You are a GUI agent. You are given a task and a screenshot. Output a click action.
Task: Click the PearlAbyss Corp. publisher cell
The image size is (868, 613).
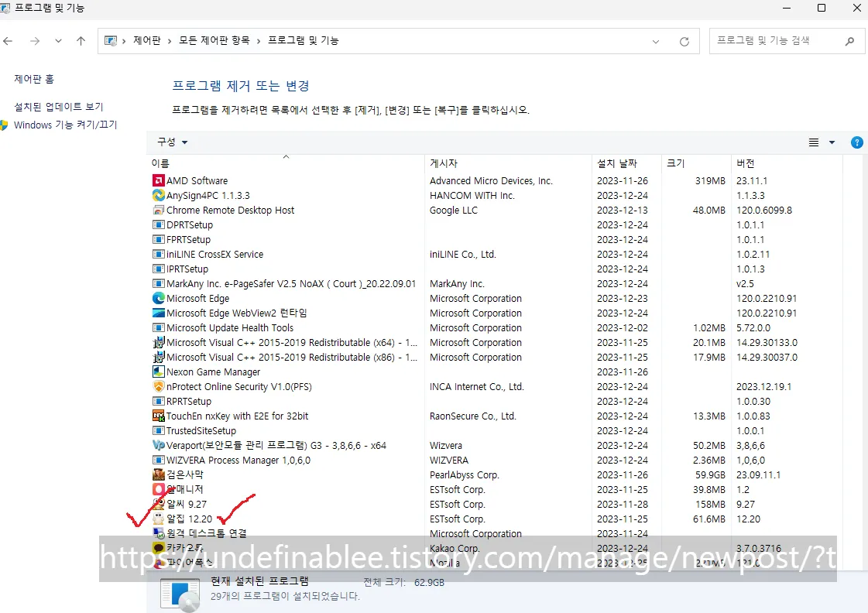[465, 474]
